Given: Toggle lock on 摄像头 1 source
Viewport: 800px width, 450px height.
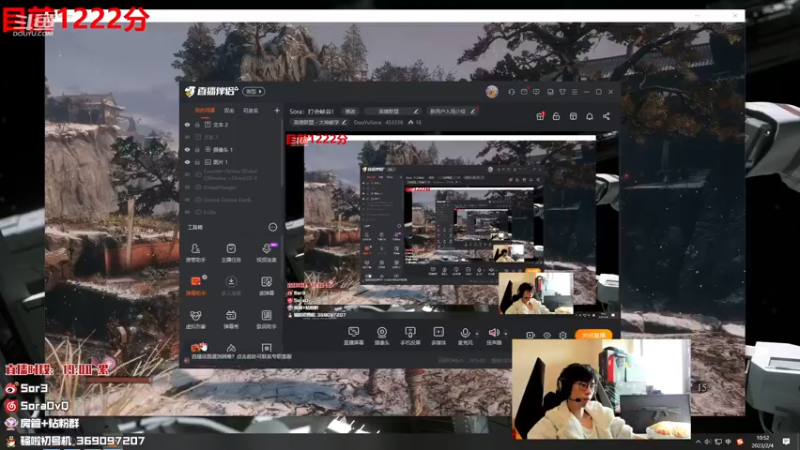Looking at the screenshot, I should 197,150.
